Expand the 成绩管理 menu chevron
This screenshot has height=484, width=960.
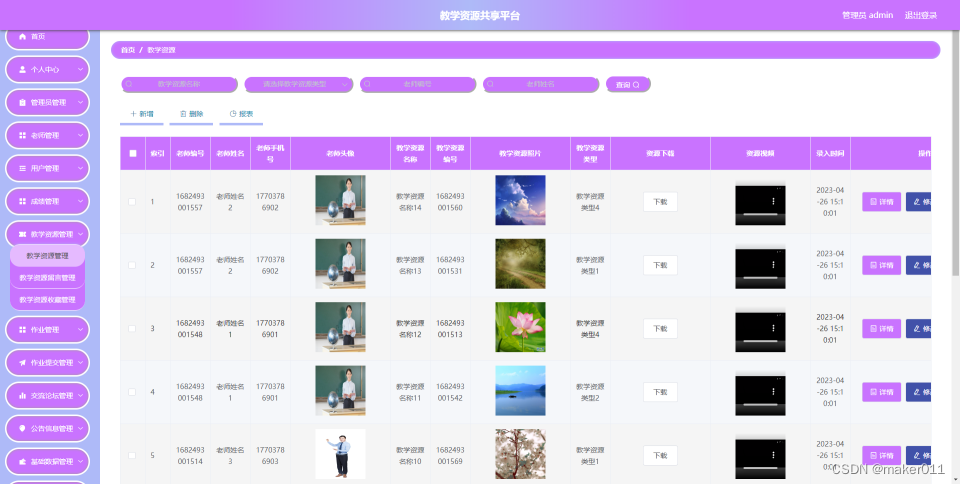click(80, 201)
